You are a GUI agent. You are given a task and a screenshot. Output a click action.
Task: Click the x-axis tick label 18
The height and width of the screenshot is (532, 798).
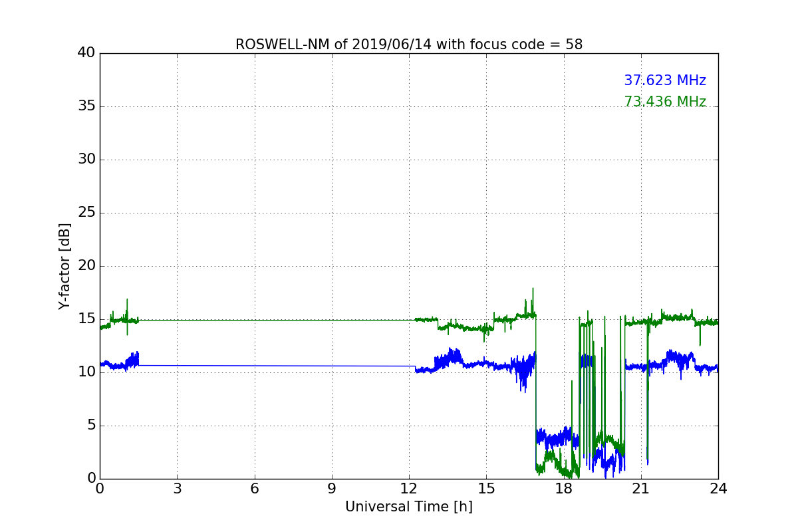tap(564, 489)
